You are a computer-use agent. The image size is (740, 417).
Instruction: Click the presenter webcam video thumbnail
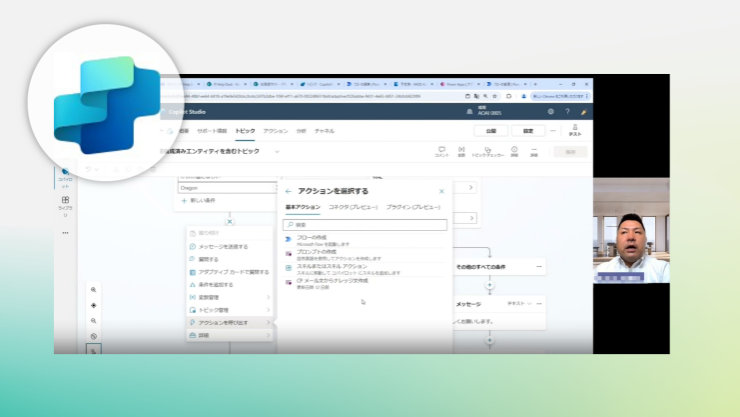click(631, 231)
